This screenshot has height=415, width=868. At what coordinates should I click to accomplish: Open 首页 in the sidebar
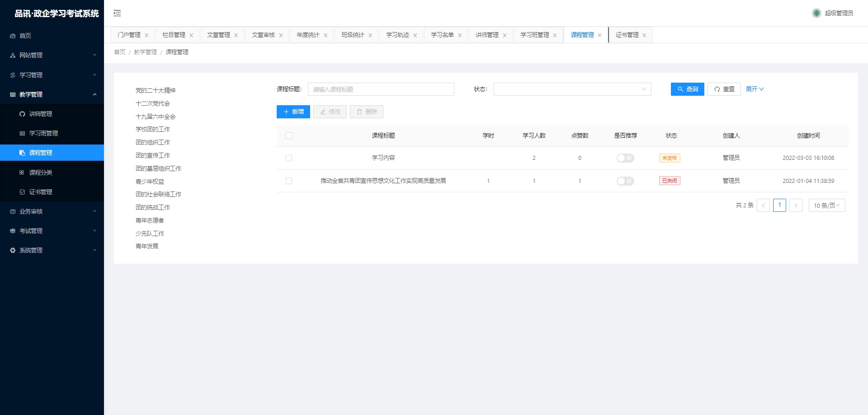pyautogui.click(x=52, y=36)
